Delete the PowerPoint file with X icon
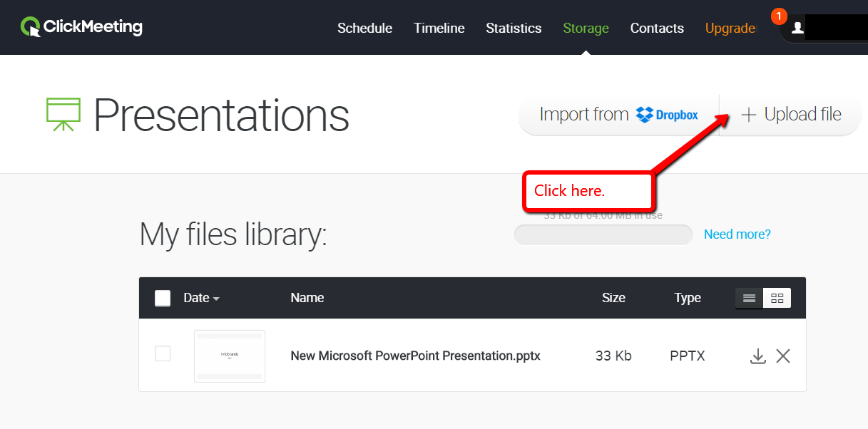Image resolution: width=868 pixels, height=429 pixels. pos(783,356)
